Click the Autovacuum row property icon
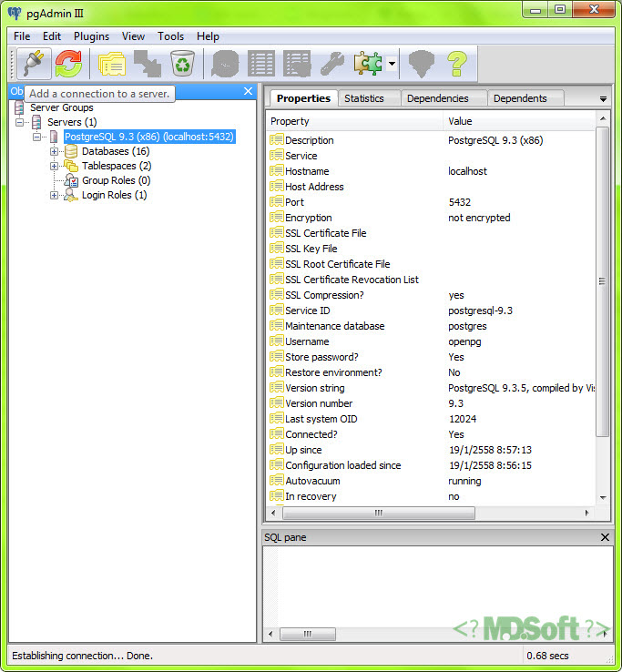 [277, 481]
